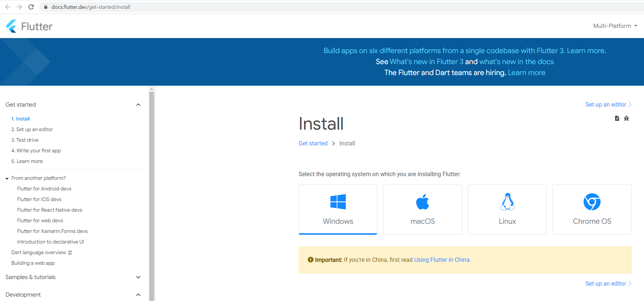
Task: Open Using Flutter in China link
Action: click(442, 260)
